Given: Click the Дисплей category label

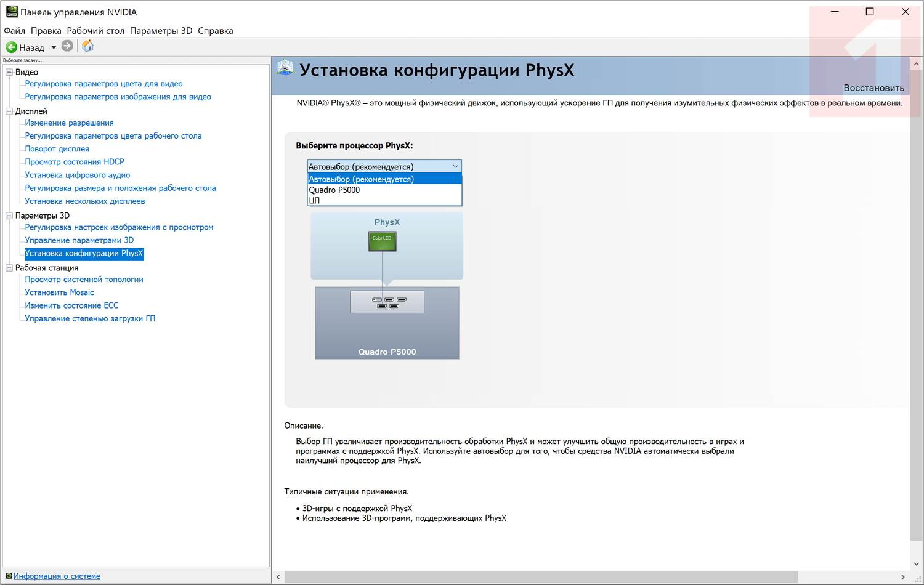Looking at the screenshot, I should coord(31,111).
